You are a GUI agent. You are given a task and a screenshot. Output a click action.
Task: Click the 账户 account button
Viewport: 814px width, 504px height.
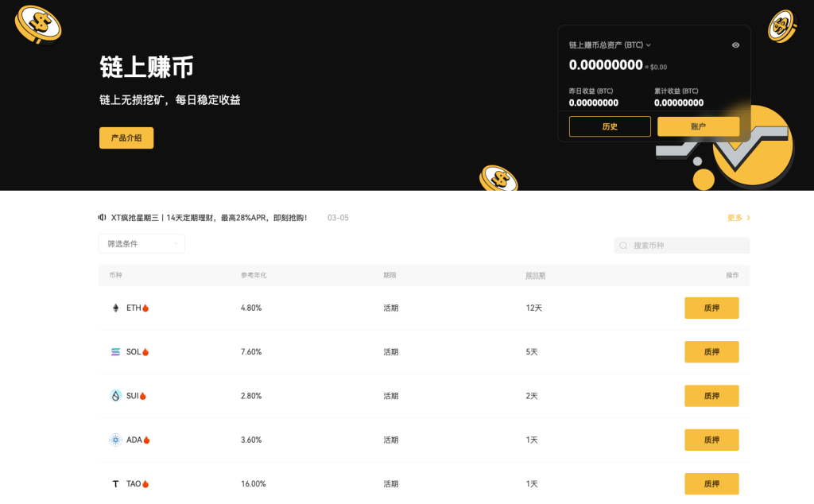(698, 126)
